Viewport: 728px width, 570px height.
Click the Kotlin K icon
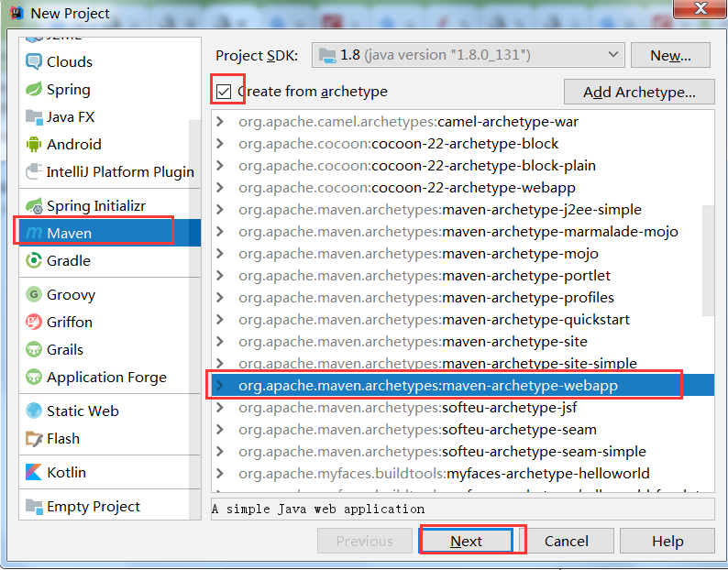33,472
